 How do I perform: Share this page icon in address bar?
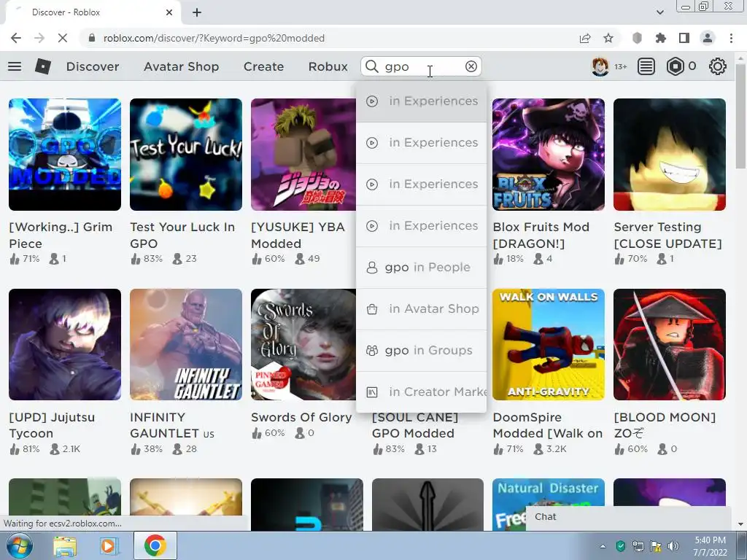pyautogui.click(x=585, y=38)
